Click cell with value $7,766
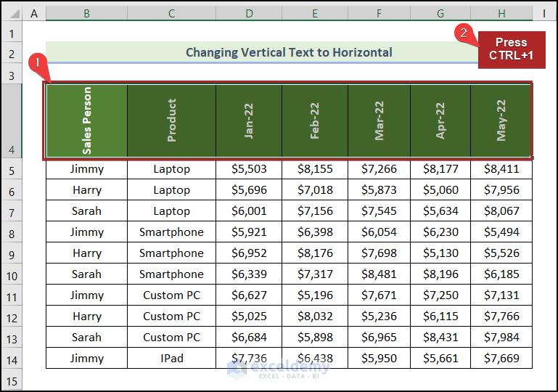 coord(501,316)
